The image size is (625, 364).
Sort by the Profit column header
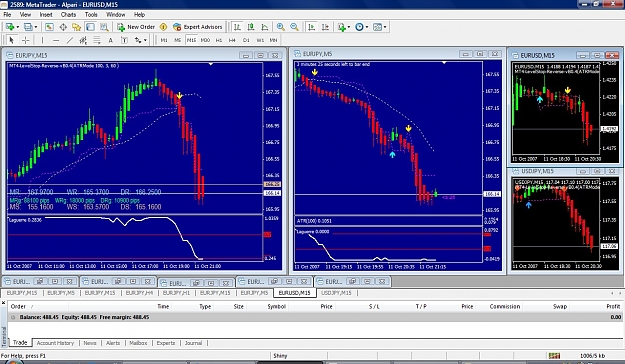point(613,306)
